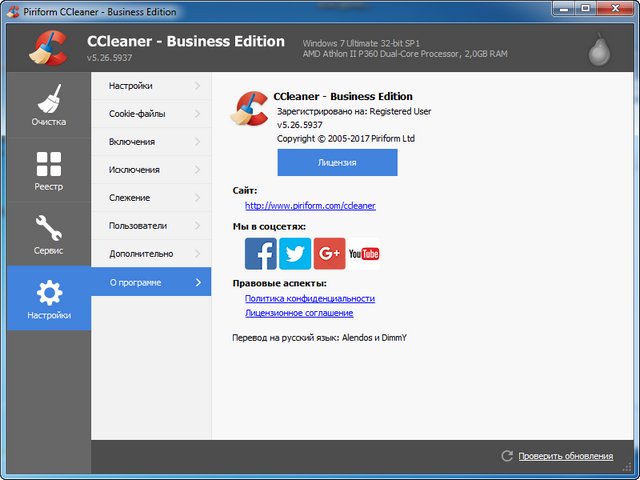Open the Сервис tools section
Viewport: 640px width, 480px height.
click(x=49, y=234)
